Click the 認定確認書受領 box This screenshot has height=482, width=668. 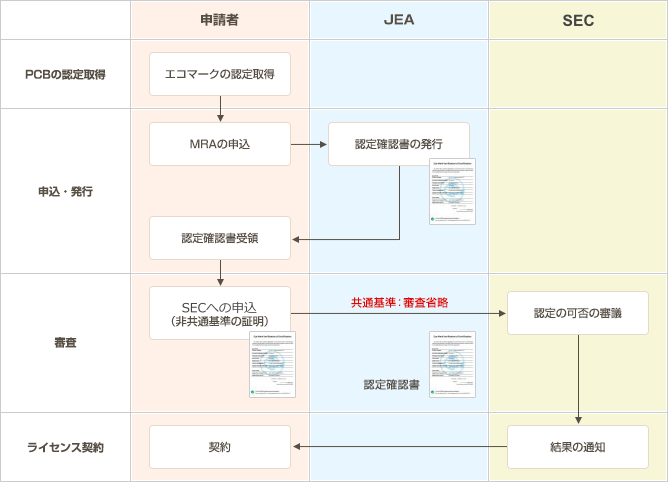point(220,238)
